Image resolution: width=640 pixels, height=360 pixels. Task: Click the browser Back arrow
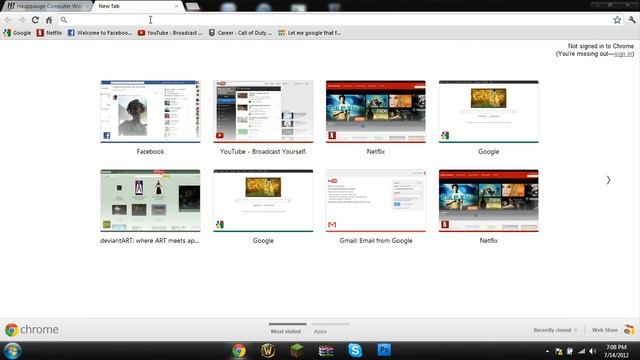coord(8,20)
